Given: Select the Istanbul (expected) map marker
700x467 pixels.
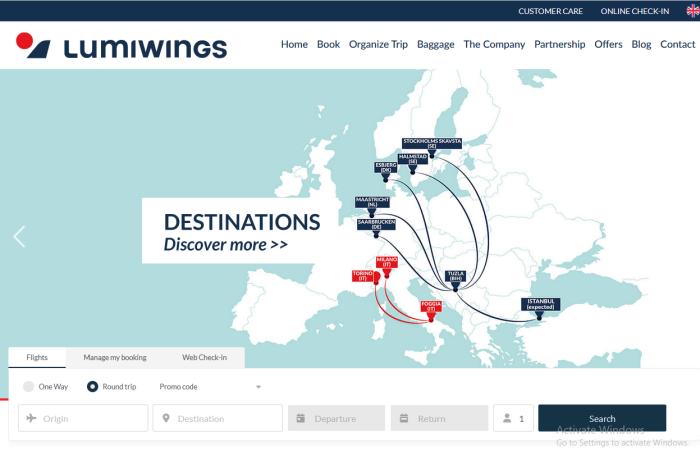Looking at the screenshot, I should click(540, 308).
